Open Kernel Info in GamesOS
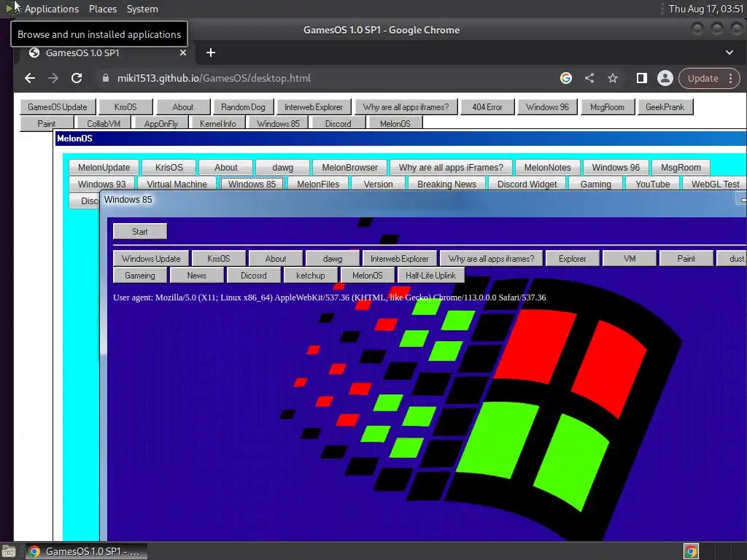 click(x=217, y=123)
